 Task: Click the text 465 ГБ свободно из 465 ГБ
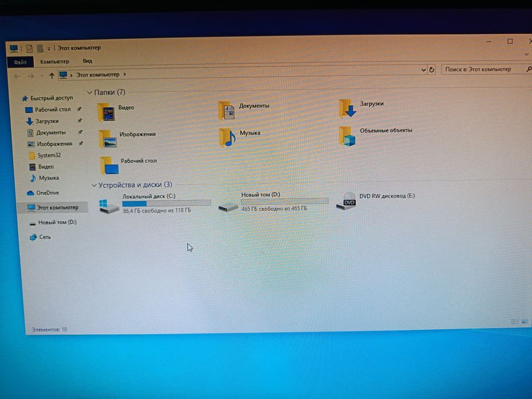click(274, 209)
